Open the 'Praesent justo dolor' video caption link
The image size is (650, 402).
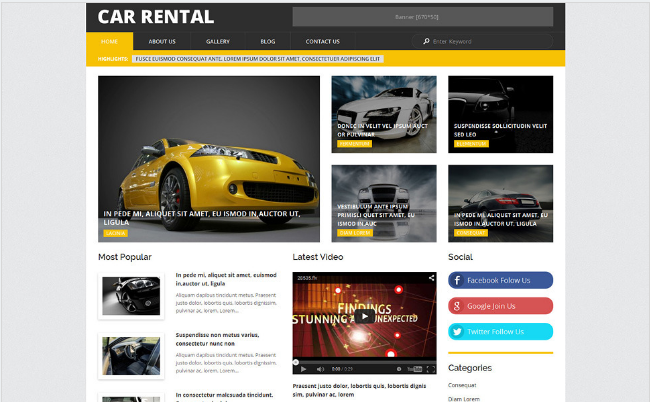point(359,390)
